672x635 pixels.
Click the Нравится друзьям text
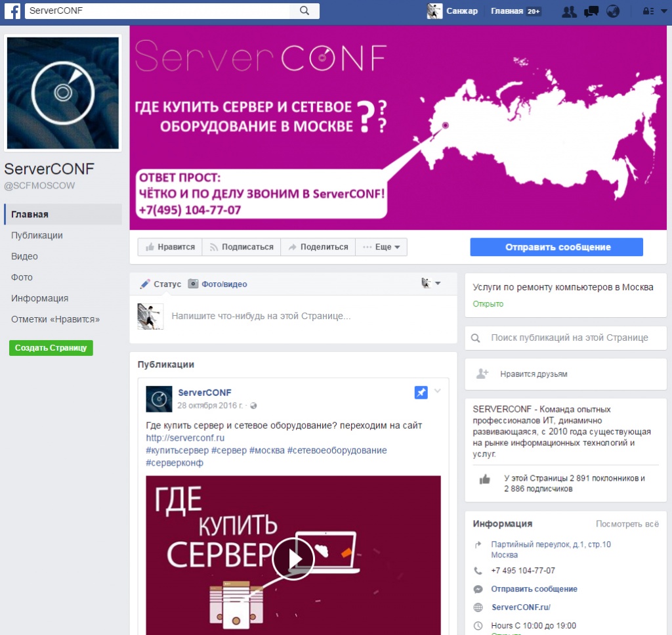(x=534, y=374)
